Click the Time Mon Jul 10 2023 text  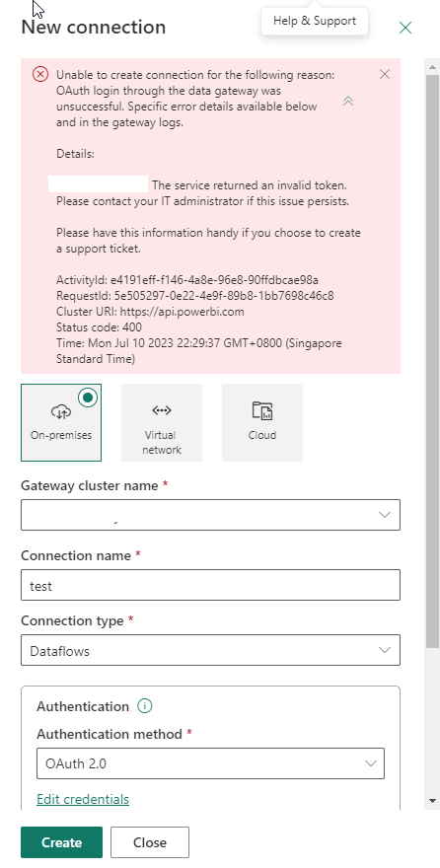click(198, 351)
